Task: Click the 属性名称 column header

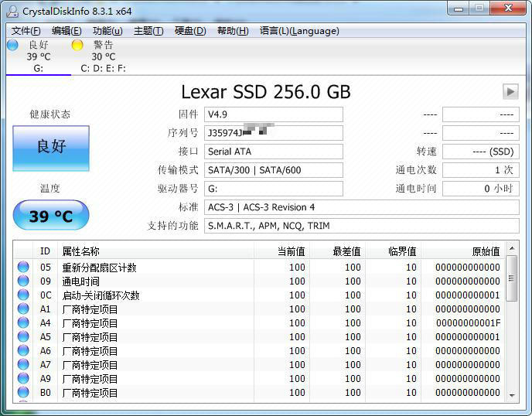Action: [x=80, y=251]
